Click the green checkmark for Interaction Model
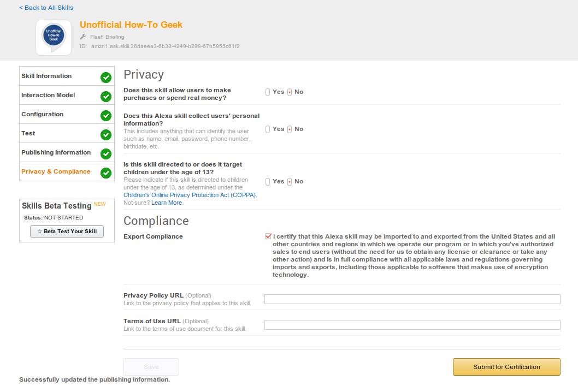 point(106,97)
